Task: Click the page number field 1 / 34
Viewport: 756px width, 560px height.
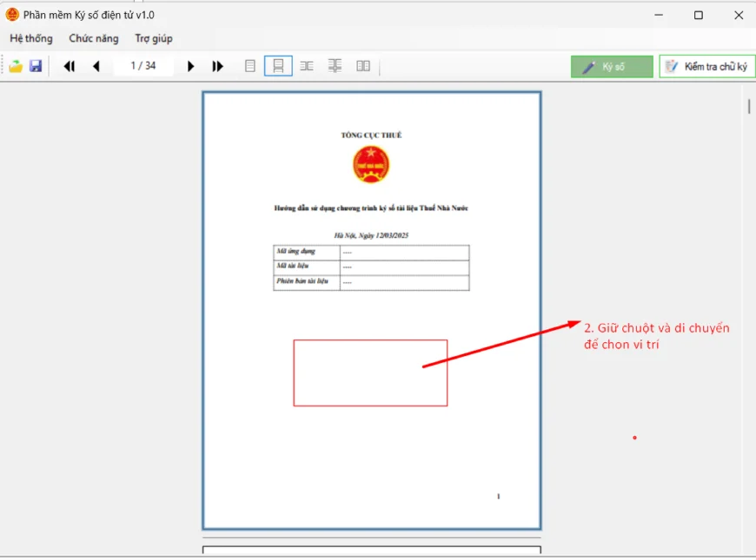Action: click(143, 65)
